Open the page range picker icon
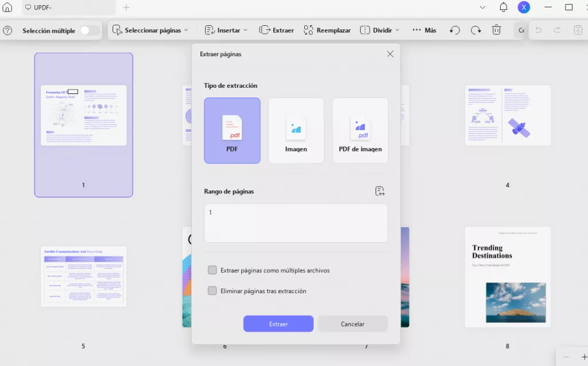The image size is (588, 366). click(380, 191)
